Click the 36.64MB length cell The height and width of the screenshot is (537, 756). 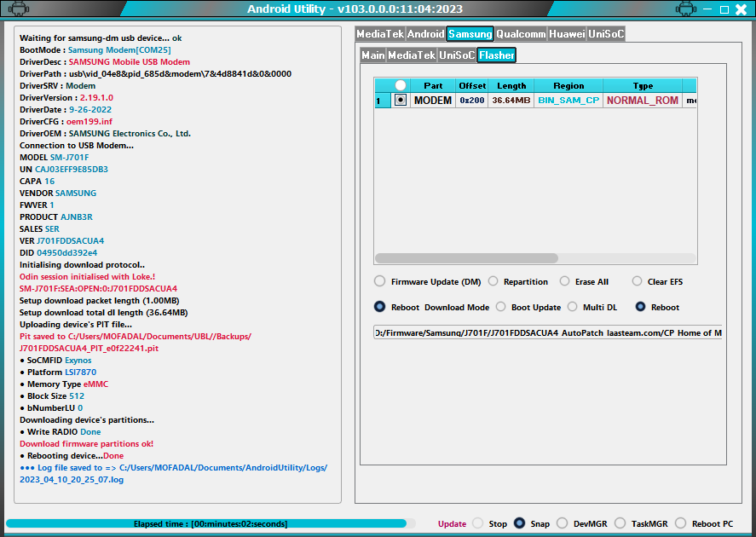(511, 101)
